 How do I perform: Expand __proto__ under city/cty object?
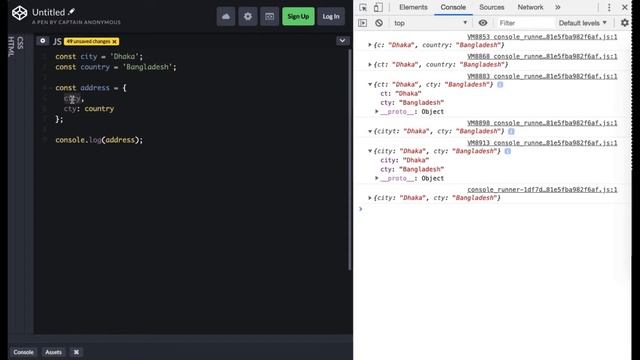click(377, 178)
